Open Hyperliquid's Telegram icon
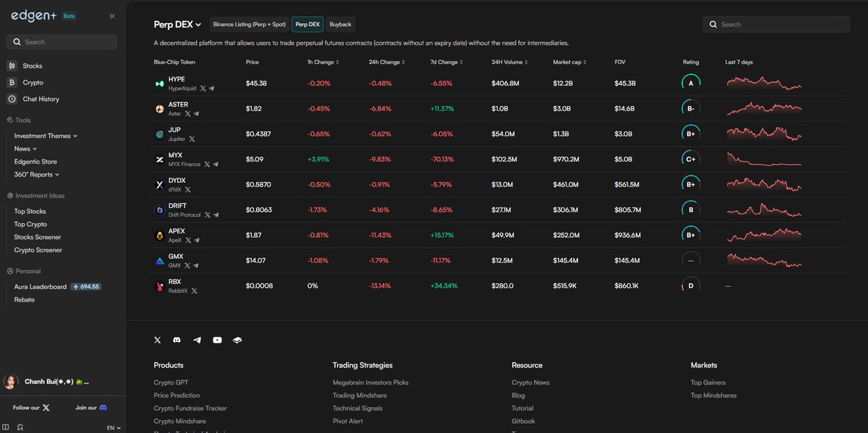 pos(211,88)
